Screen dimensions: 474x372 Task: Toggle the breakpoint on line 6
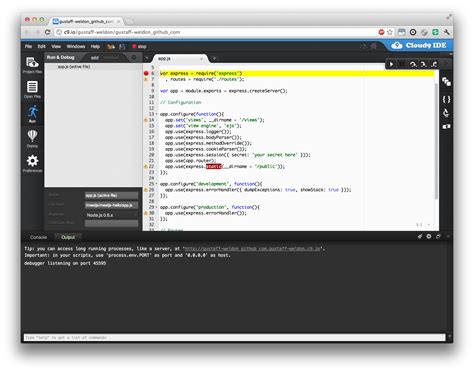(x=146, y=73)
